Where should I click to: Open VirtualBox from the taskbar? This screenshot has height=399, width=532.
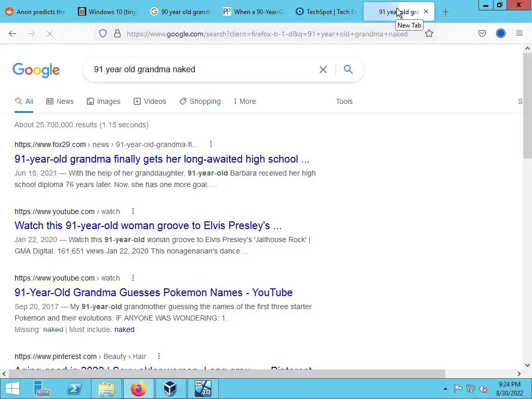pyautogui.click(x=170, y=389)
